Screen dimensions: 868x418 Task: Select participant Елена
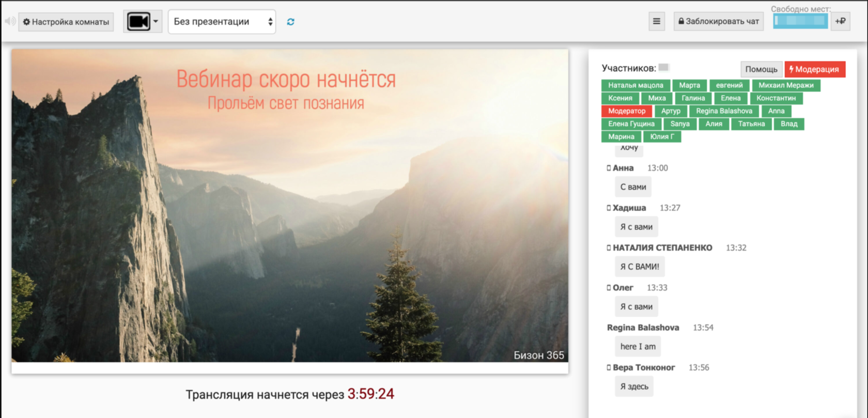click(x=731, y=98)
